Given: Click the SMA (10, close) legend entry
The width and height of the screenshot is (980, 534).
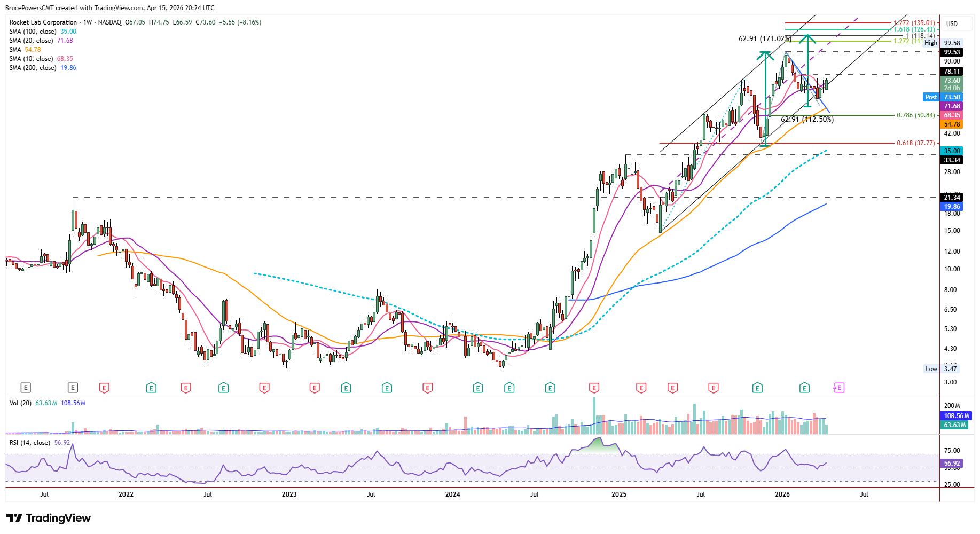Looking at the screenshot, I should tap(41, 59).
